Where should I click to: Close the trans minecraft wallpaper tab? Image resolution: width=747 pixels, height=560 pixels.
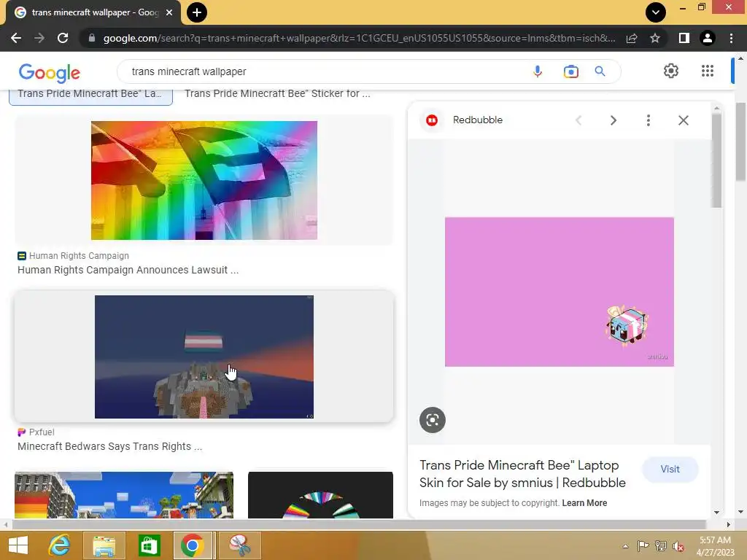click(169, 12)
